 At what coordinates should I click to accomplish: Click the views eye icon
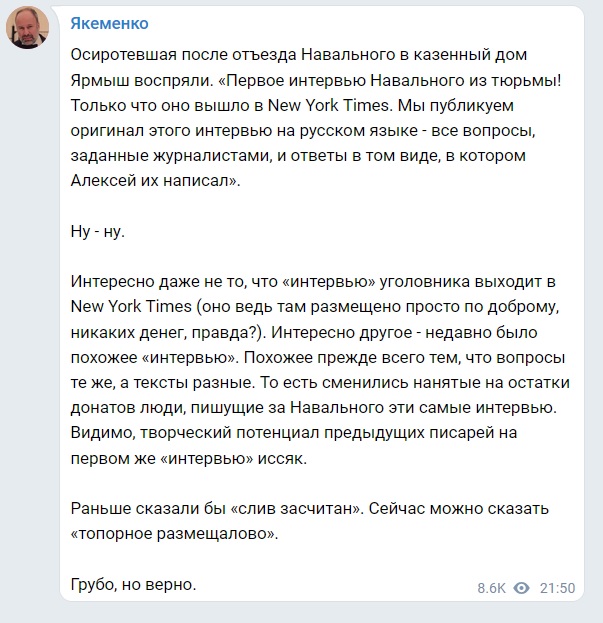pos(521,588)
